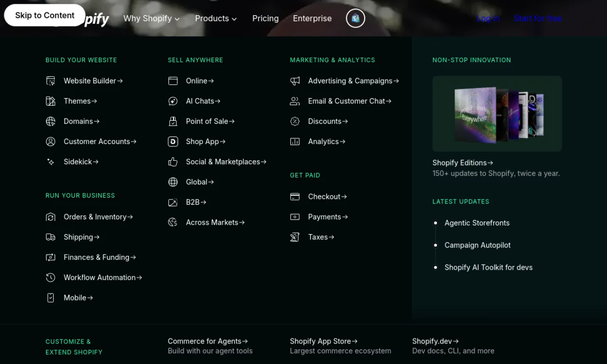Click the Point of Sale icon
Screen dimensions: 607x364
173,121
